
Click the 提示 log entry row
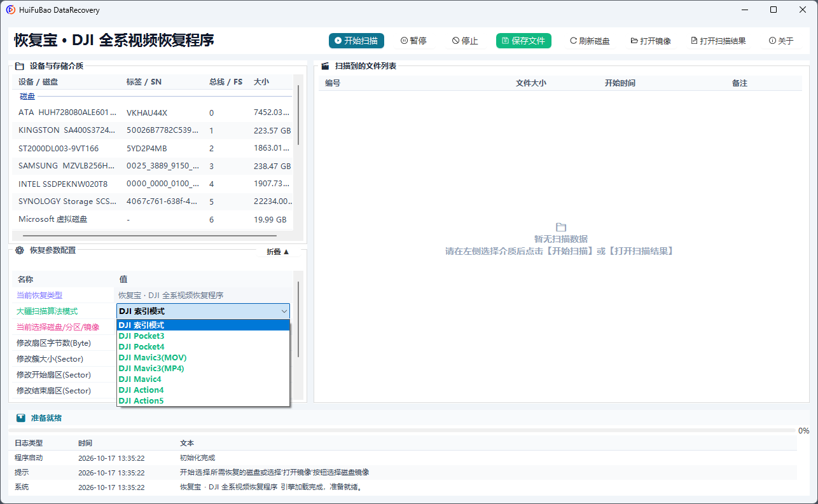[403, 473]
